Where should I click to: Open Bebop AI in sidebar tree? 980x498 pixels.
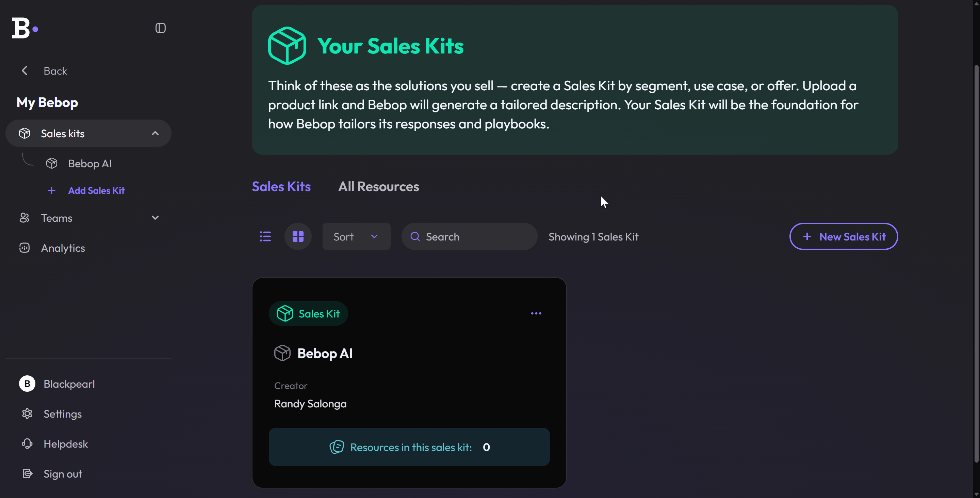89,164
